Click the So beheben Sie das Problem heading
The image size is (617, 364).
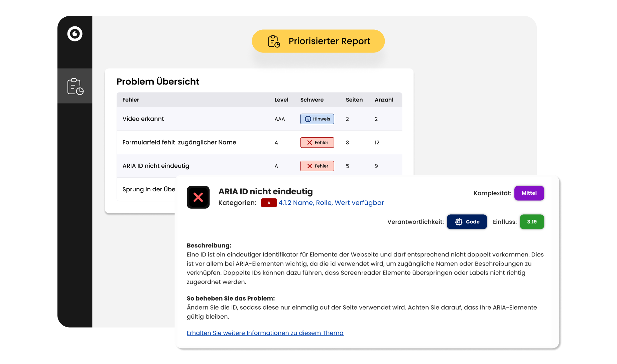point(231,298)
